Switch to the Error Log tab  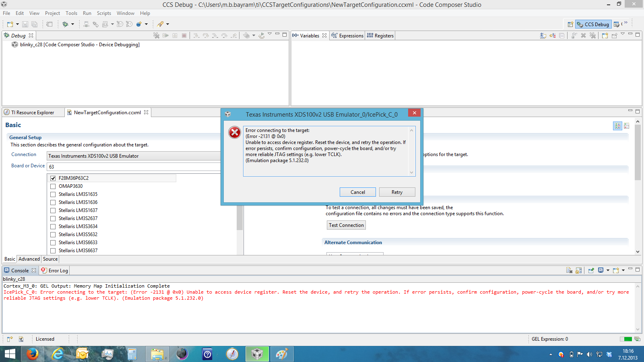click(54, 271)
